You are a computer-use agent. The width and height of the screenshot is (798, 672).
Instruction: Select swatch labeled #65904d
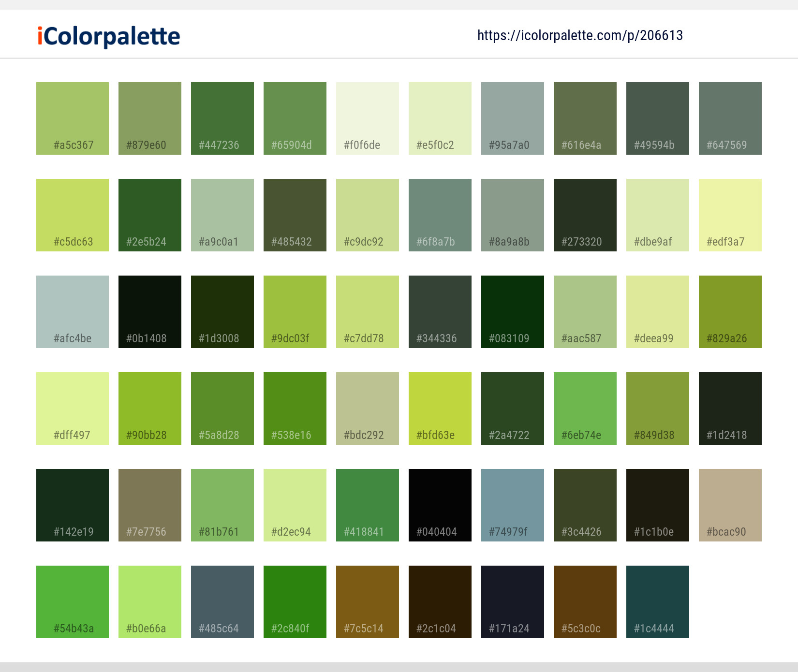tap(295, 118)
